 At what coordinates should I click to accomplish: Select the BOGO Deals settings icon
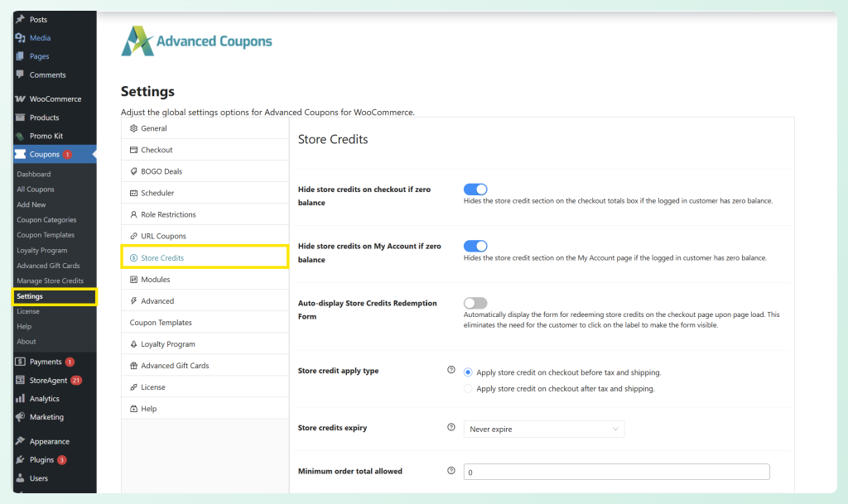tap(132, 171)
